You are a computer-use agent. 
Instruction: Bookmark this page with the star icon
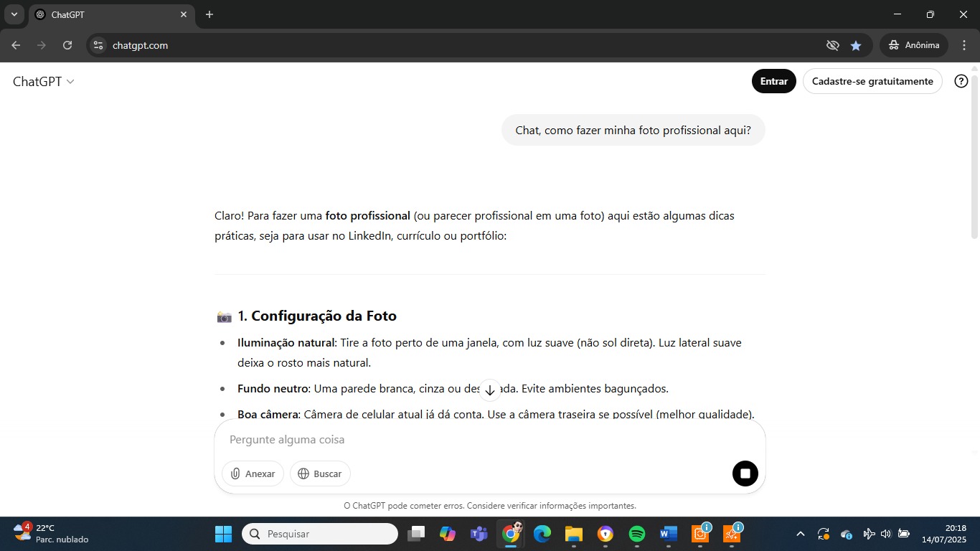855,45
